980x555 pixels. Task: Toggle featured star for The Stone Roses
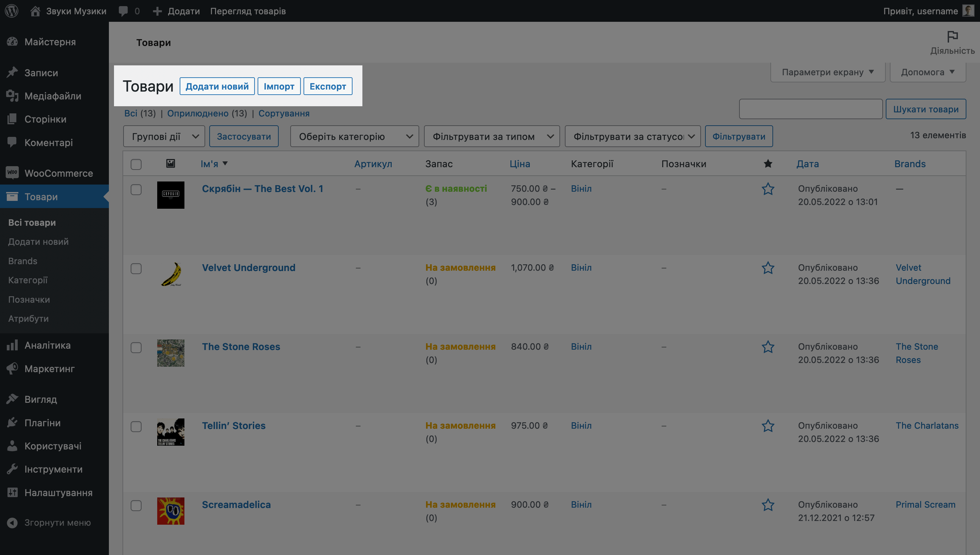point(768,347)
